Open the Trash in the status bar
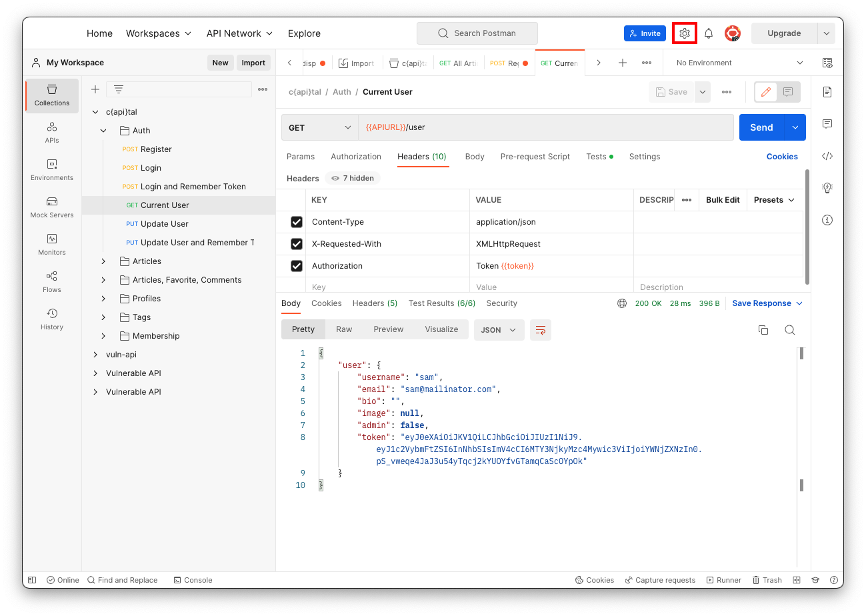Screen dimensions: 866x616 [x=767, y=580]
